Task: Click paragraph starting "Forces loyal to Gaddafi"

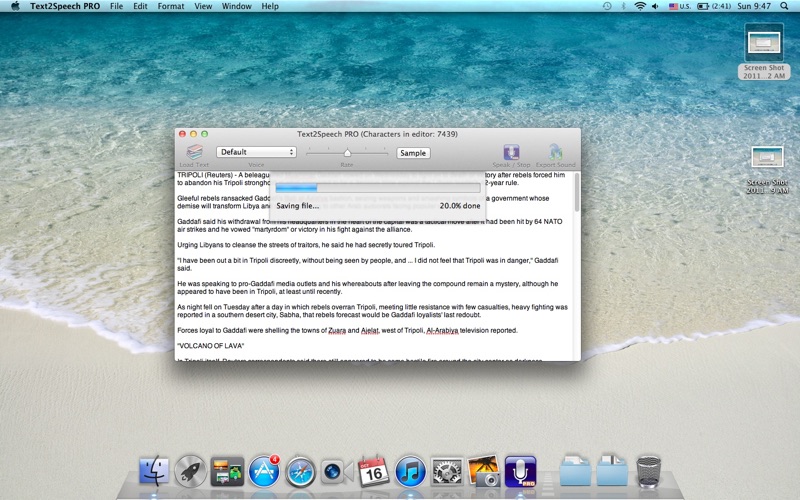Action: (347, 331)
